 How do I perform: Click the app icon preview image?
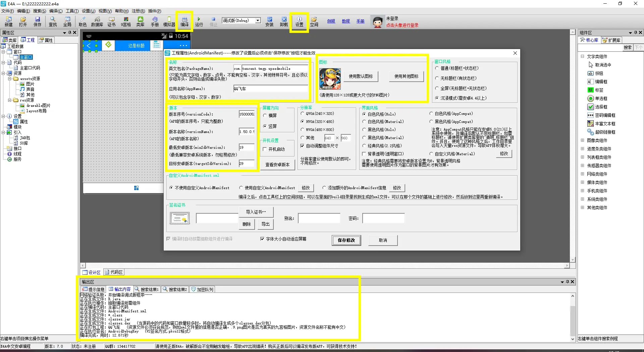pos(330,79)
